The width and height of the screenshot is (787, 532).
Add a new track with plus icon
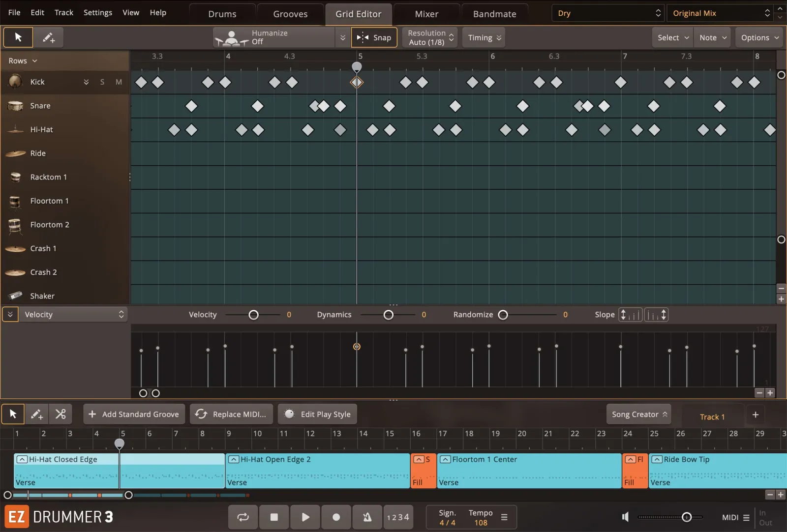[756, 414]
